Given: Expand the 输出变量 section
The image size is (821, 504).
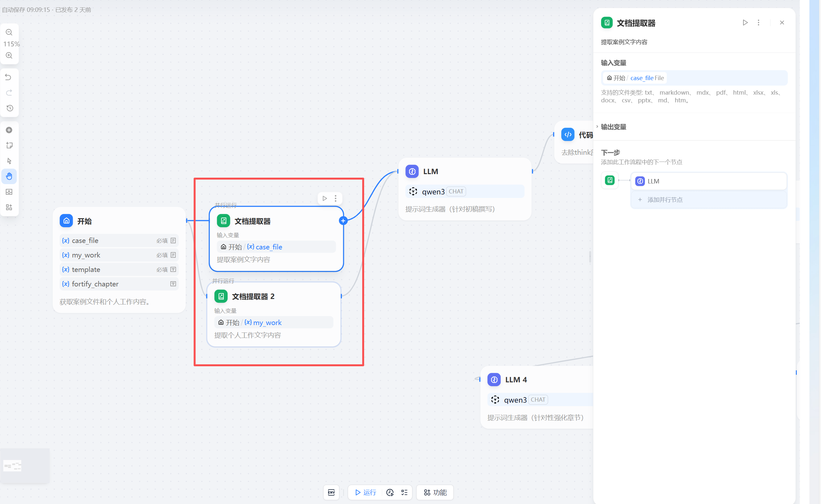Looking at the screenshot, I should (613, 127).
